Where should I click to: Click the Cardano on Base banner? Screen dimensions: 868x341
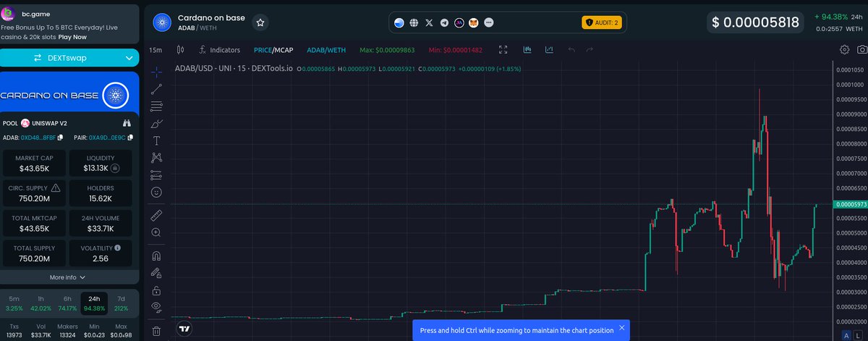[69, 95]
